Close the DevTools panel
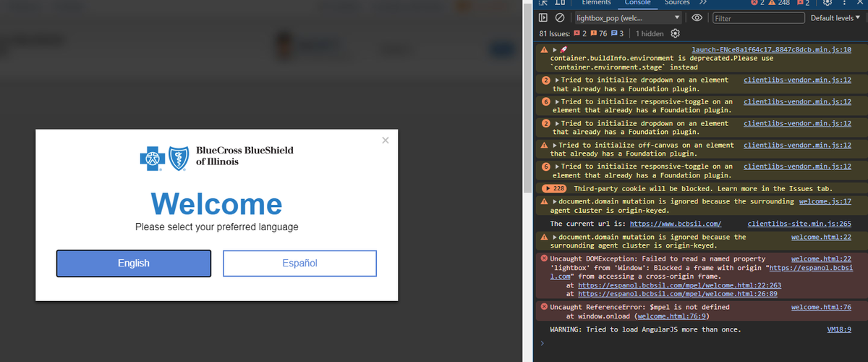Screen dimensions: 868x362 [x=860, y=3]
